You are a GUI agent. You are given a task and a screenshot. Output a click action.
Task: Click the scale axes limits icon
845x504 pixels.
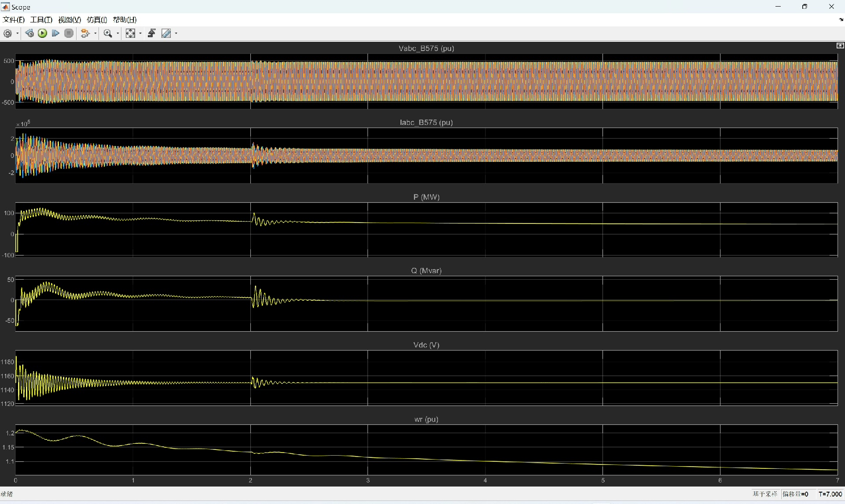pyautogui.click(x=130, y=33)
